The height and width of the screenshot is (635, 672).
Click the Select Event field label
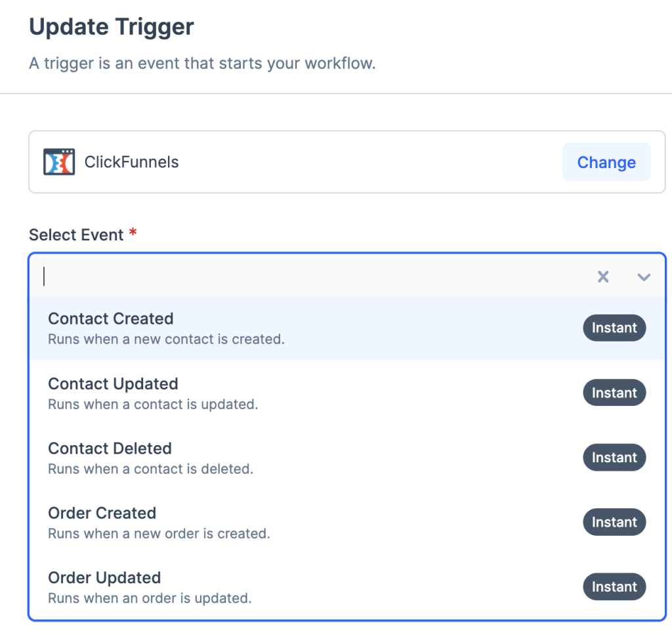pyautogui.click(x=76, y=234)
